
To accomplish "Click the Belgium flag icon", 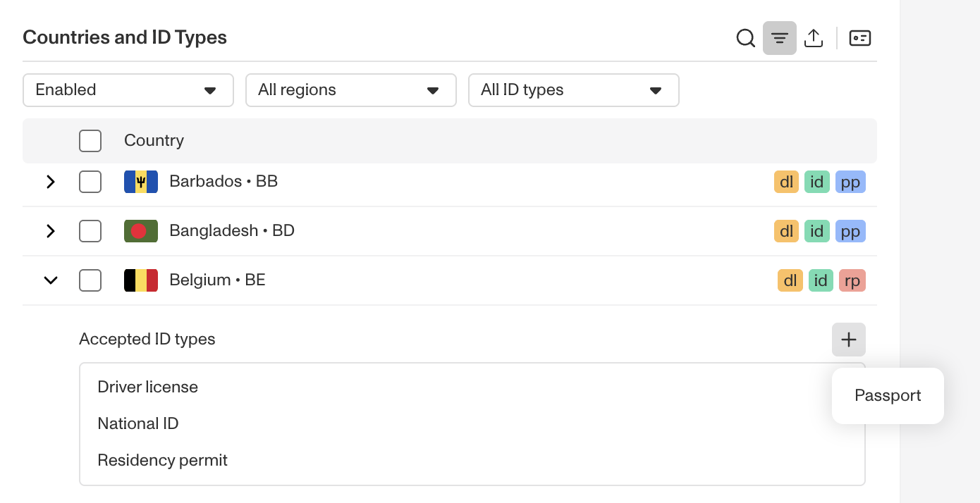I will [x=141, y=280].
